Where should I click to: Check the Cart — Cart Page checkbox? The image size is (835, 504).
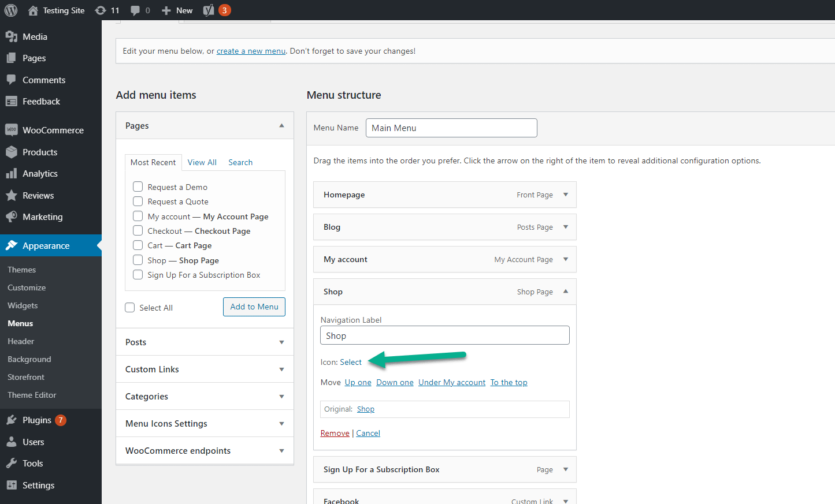tap(138, 245)
